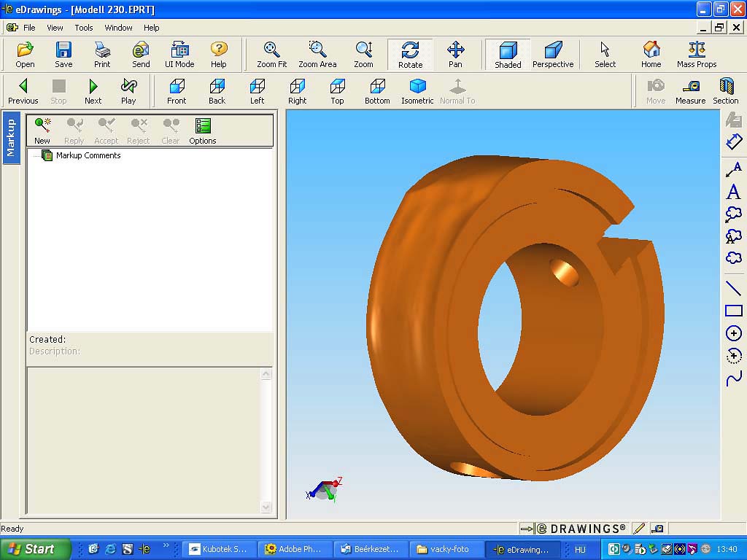
Task: Expand the Markup Comments tree node
Action: [47, 155]
